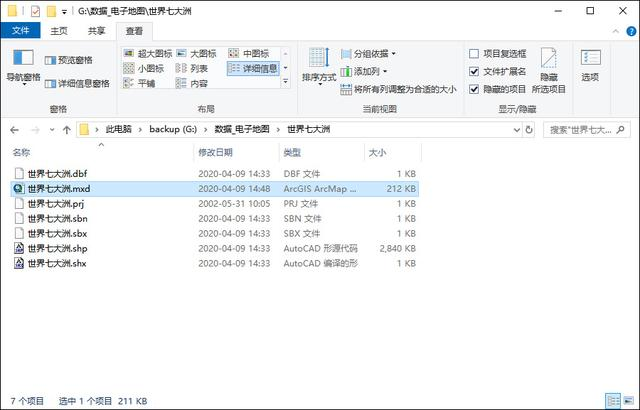The height and width of the screenshot is (410, 640).
Task: Click the search magnifier icon
Action: [621, 130]
